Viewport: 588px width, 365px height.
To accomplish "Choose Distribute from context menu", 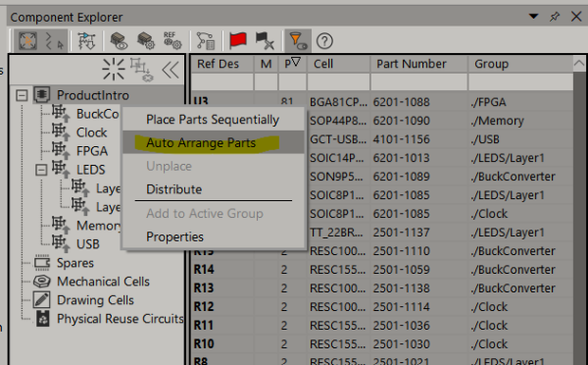I will [213, 189].
